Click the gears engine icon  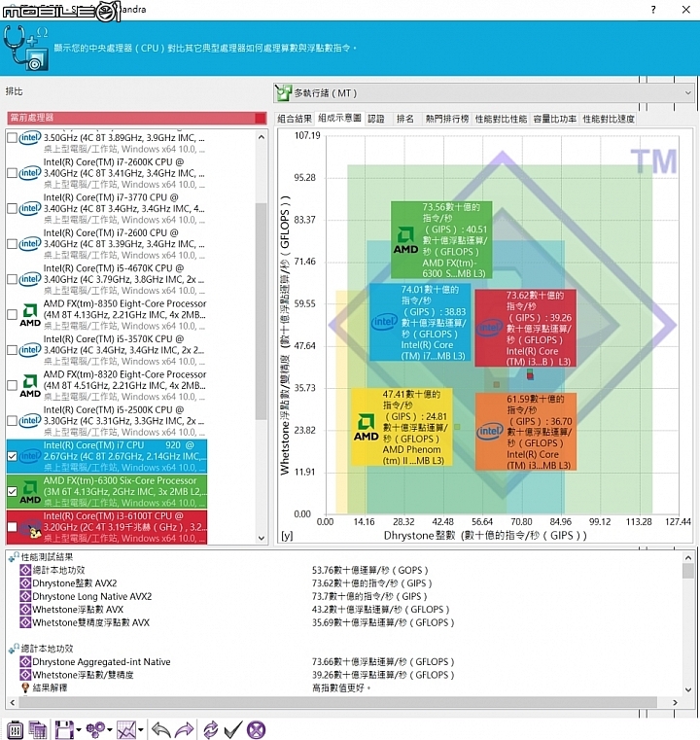coord(95,729)
